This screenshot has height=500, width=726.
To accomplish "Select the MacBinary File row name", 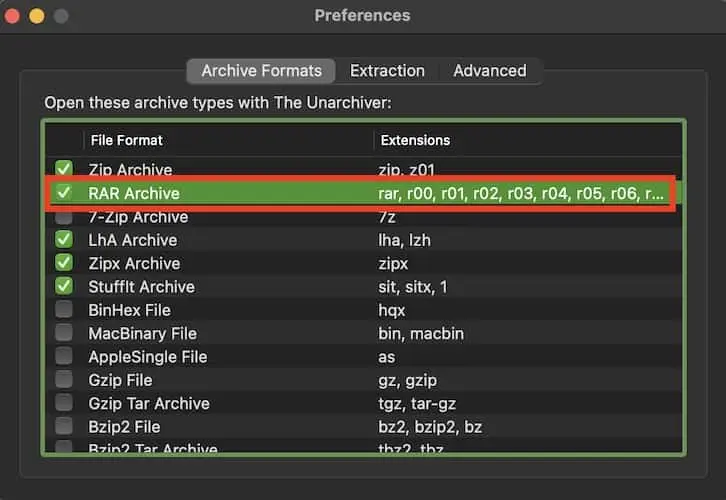I will (143, 334).
